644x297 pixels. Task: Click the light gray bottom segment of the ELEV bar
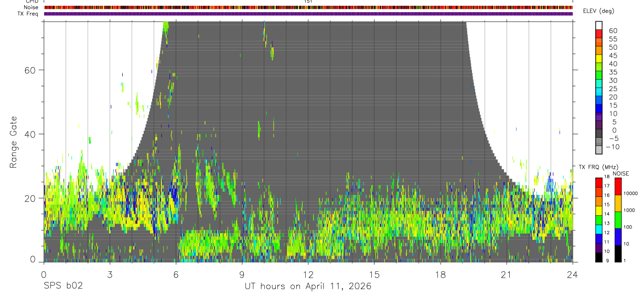coord(599,149)
